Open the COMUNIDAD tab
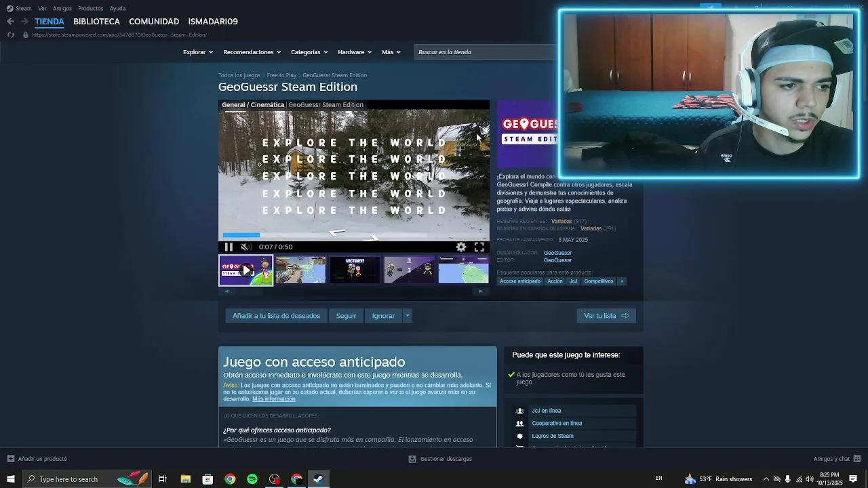The height and width of the screenshot is (488, 868). 154,21
